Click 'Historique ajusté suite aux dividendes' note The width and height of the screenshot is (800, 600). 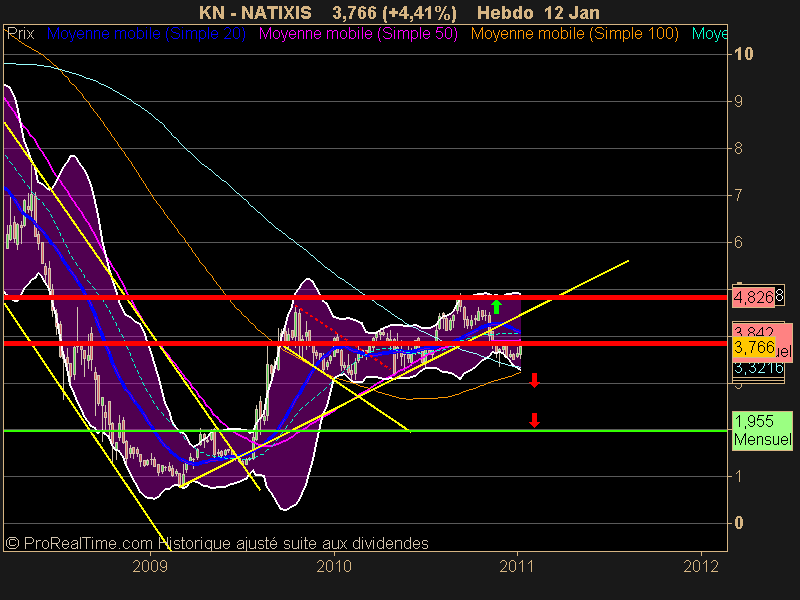coord(293,543)
